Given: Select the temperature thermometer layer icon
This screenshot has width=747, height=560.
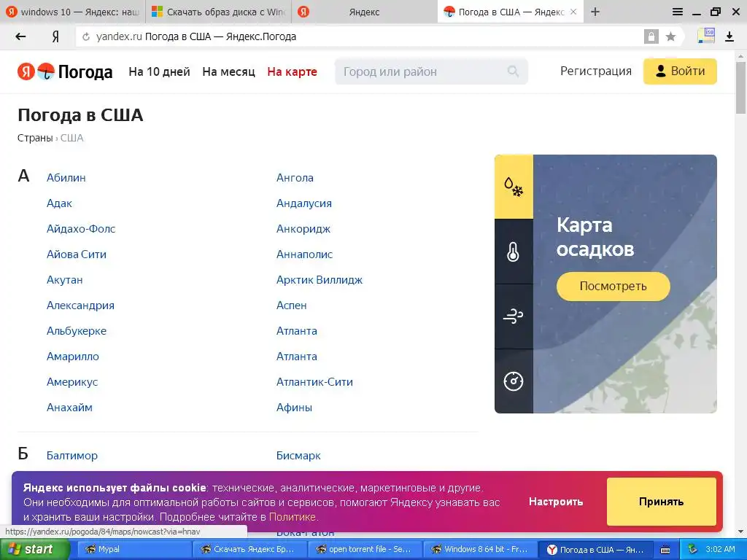Looking at the screenshot, I should click(514, 252).
